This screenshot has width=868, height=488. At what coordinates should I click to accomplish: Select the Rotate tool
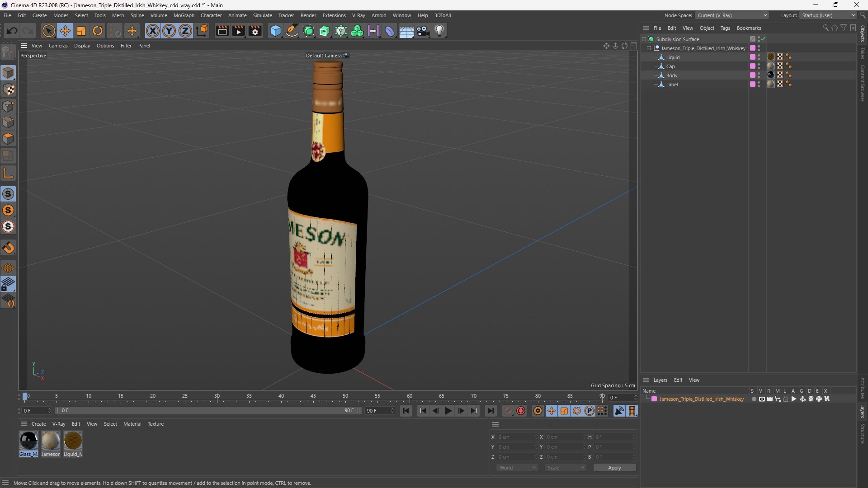tap(98, 31)
